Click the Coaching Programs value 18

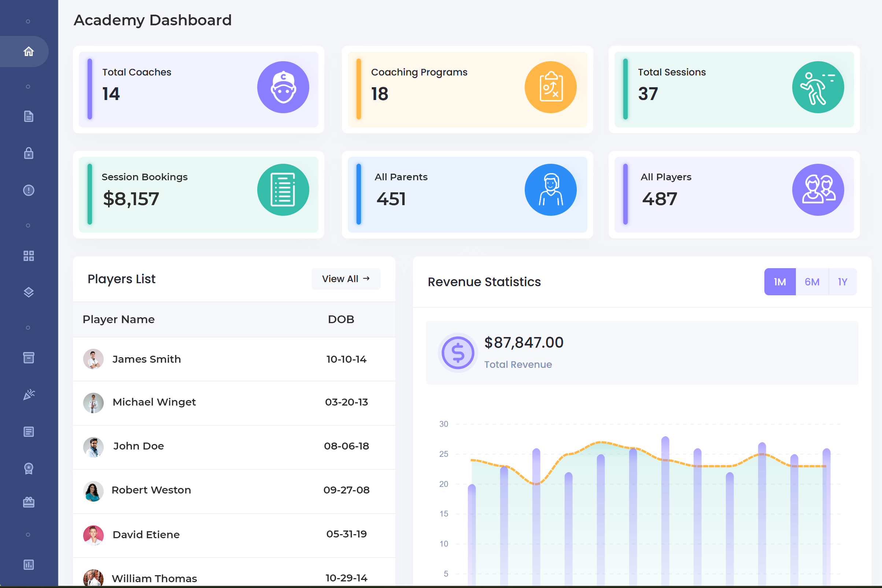pyautogui.click(x=380, y=93)
